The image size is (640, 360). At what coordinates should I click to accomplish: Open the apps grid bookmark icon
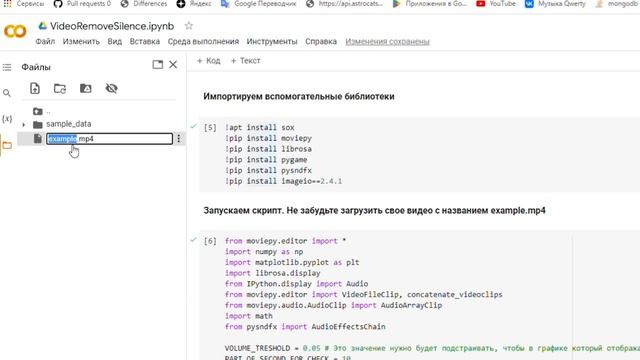pyautogui.click(x=7, y=3)
